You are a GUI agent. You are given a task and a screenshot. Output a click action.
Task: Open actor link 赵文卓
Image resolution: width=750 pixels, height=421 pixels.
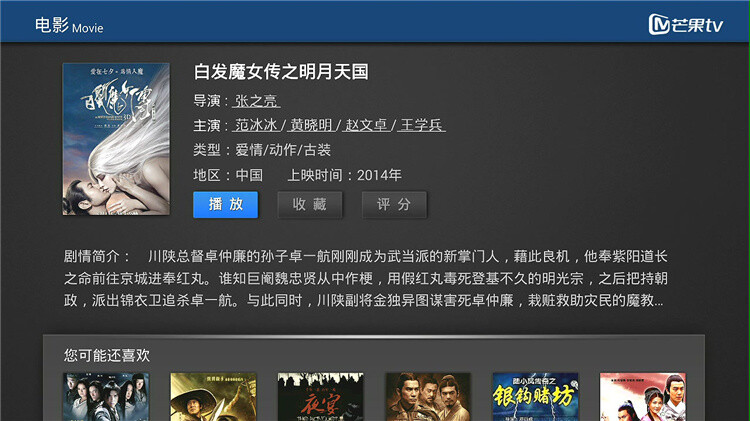[x=366, y=125]
